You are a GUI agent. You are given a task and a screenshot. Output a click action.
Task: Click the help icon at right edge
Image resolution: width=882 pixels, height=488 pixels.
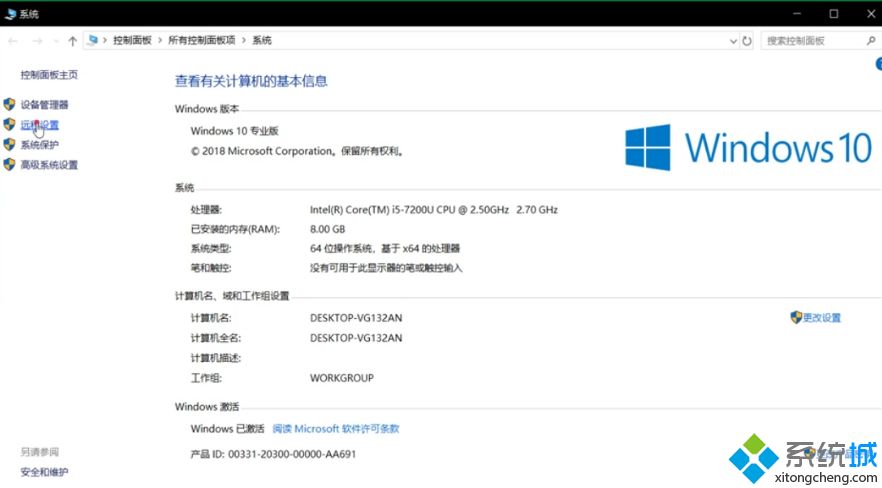879,65
